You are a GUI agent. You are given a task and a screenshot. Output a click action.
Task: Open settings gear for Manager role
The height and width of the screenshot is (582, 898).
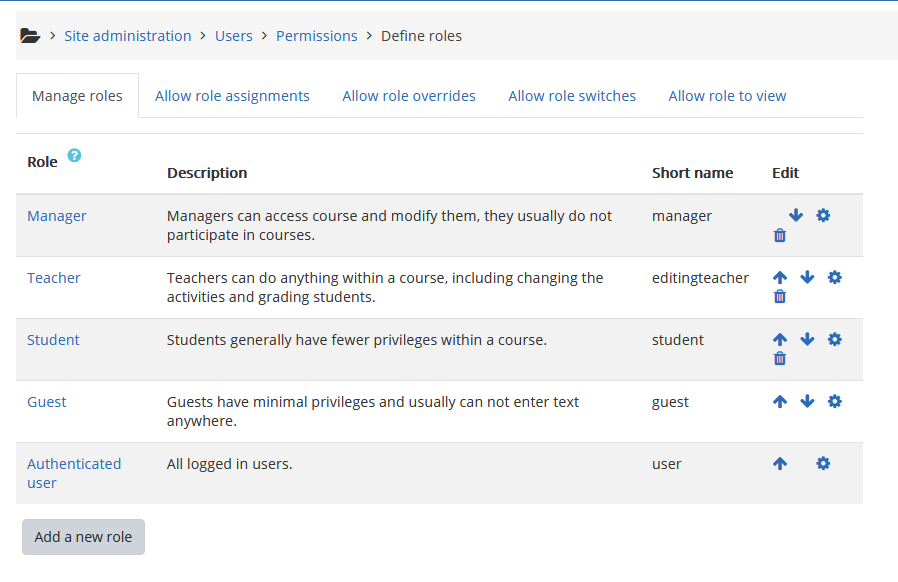tap(823, 216)
